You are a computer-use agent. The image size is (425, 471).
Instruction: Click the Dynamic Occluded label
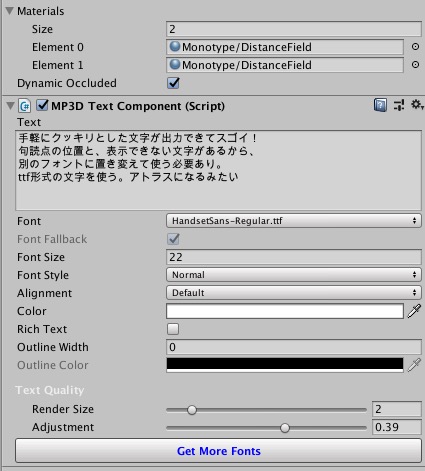pyautogui.click(x=67, y=83)
